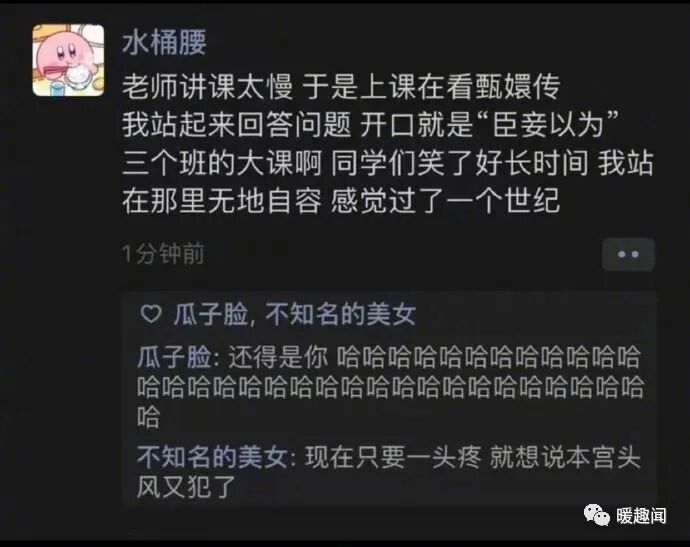
Task: Click the line starting 三个班的大课啊
Action: click(387, 163)
